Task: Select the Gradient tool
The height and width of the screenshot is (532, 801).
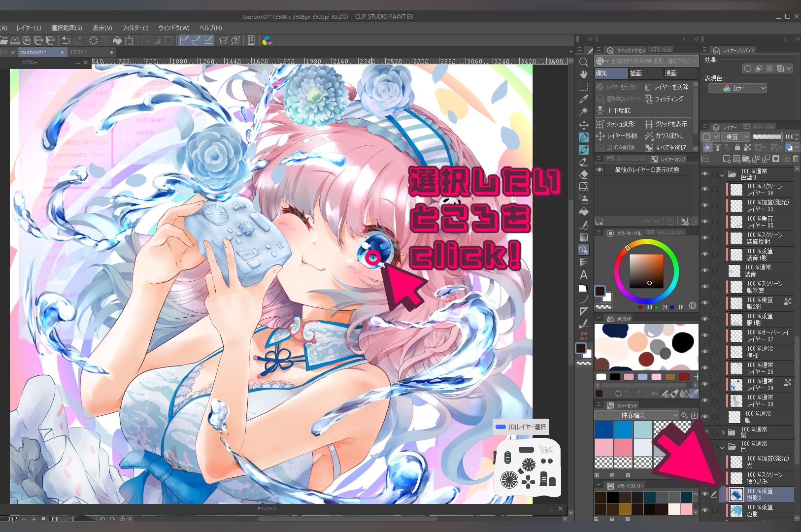Action: click(584, 237)
